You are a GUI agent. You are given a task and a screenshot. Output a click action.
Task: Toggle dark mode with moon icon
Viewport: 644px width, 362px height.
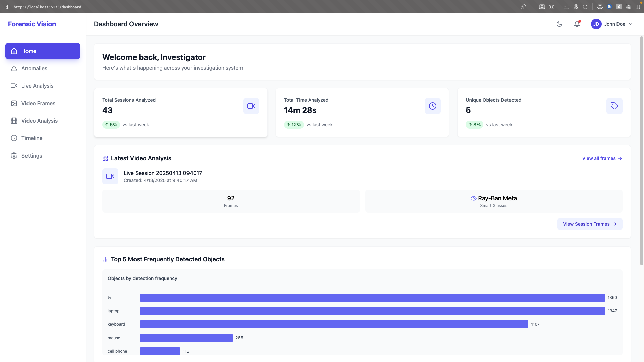point(559,24)
